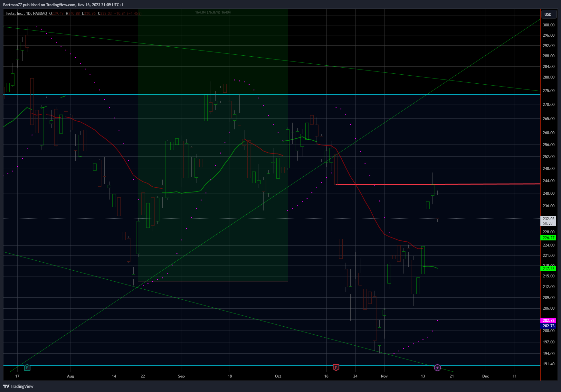Select the green 226.27 price label
The height and width of the screenshot is (392, 561).
[x=548, y=238]
